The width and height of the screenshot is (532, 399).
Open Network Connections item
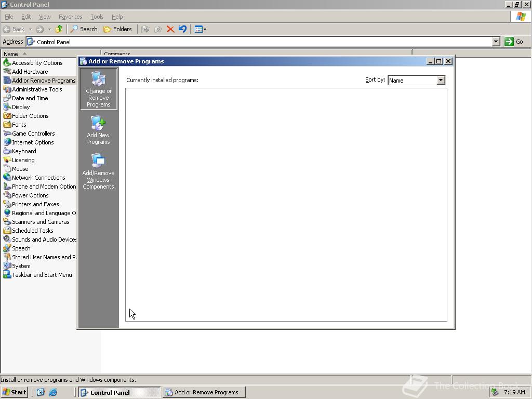[34, 178]
